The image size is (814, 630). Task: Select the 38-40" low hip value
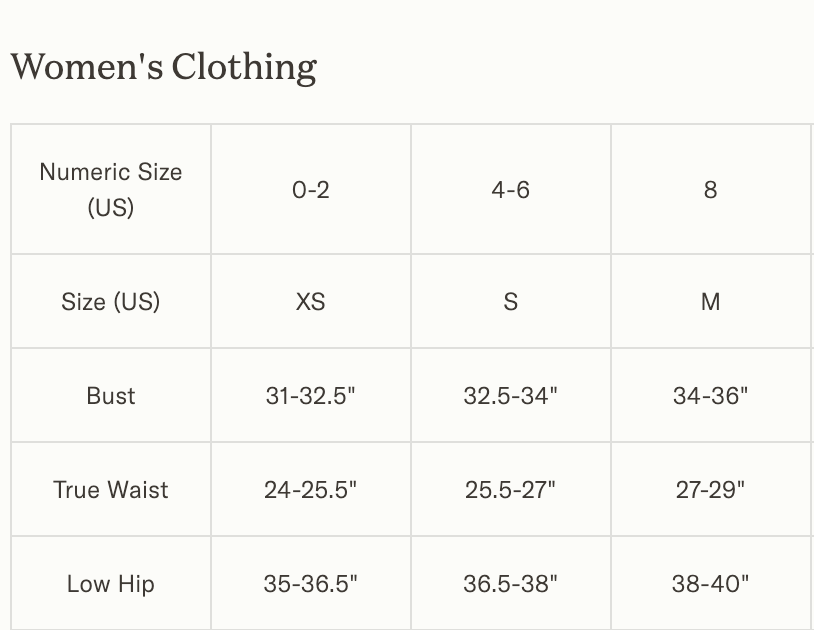point(711,583)
